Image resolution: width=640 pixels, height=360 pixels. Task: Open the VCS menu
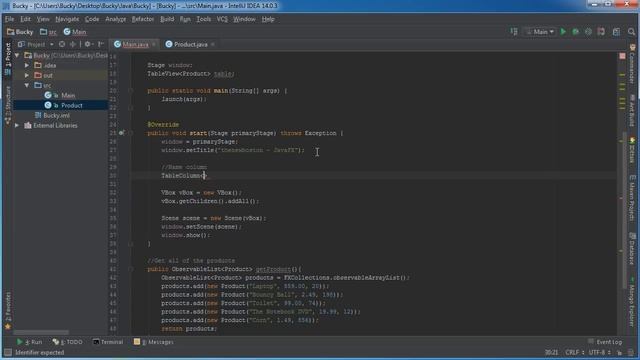pyautogui.click(x=222, y=19)
